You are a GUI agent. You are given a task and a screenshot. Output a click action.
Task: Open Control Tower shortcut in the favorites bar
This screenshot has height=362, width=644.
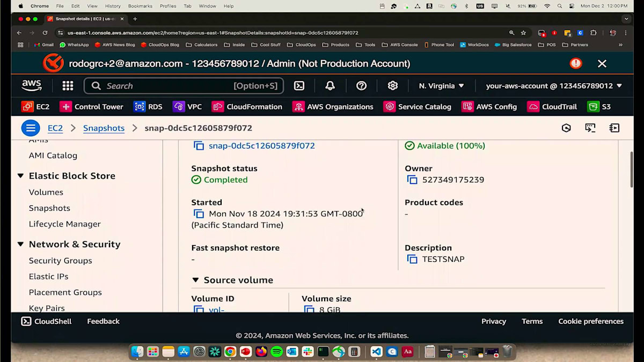pos(91,107)
